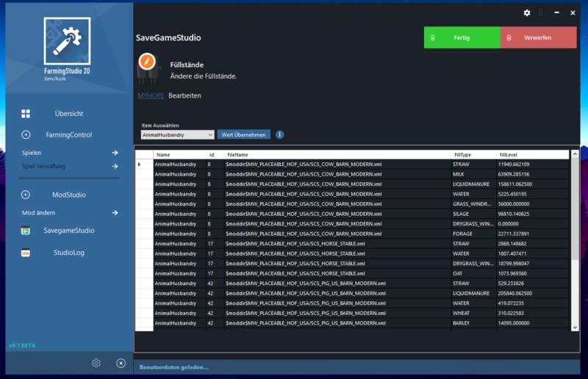588x379 pixels.
Task: Open the Spiel Verwaltung menu entry
Action: (44, 167)
